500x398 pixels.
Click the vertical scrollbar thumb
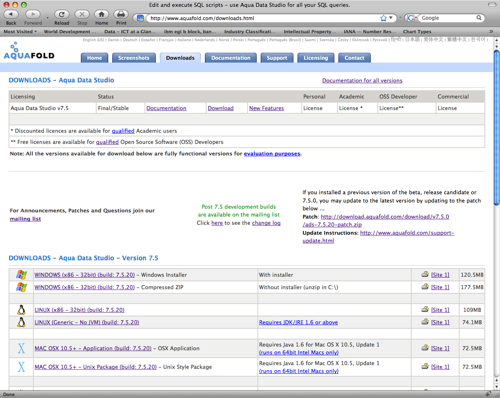coord(496,128)
